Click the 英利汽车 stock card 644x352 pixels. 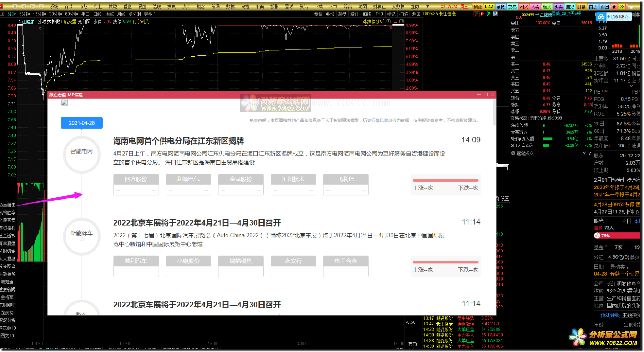point(136,266)
